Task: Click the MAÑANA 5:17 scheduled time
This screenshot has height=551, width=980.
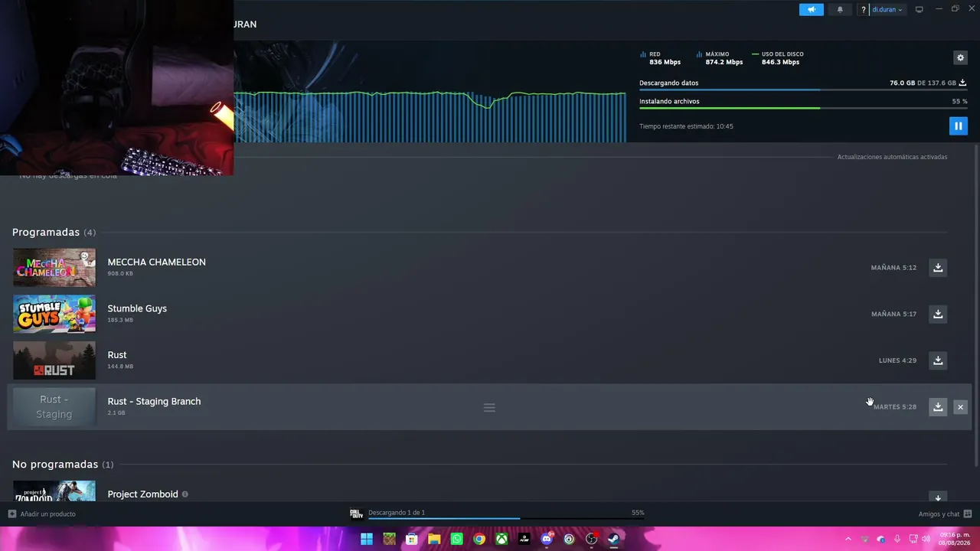Action: [x=893, y=314]
